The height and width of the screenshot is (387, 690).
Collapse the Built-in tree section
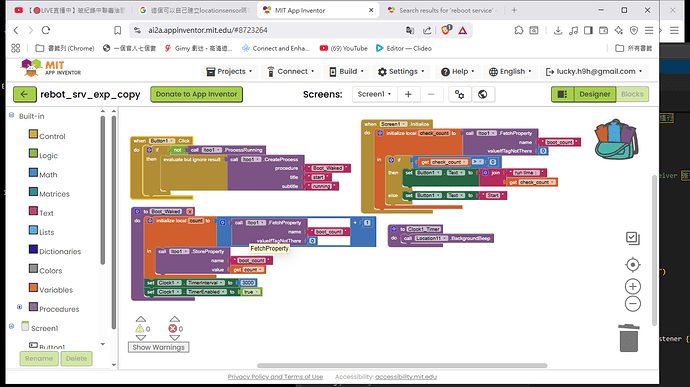11,115
